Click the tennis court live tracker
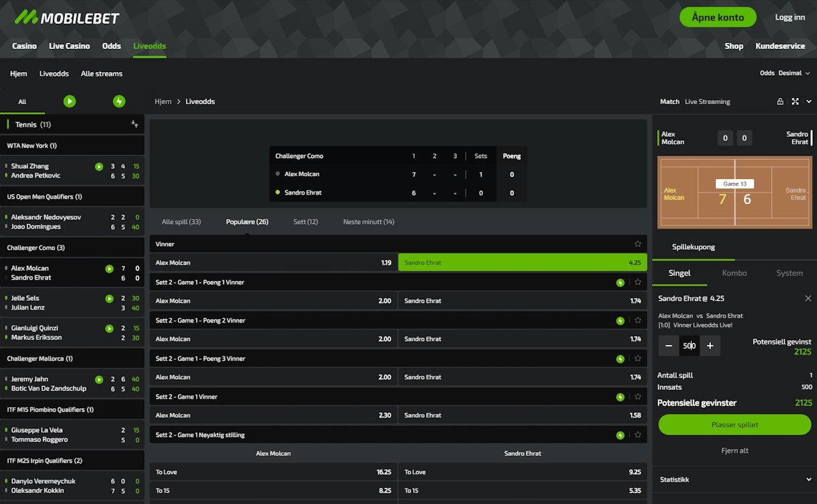817x504 pixels. 735,192
